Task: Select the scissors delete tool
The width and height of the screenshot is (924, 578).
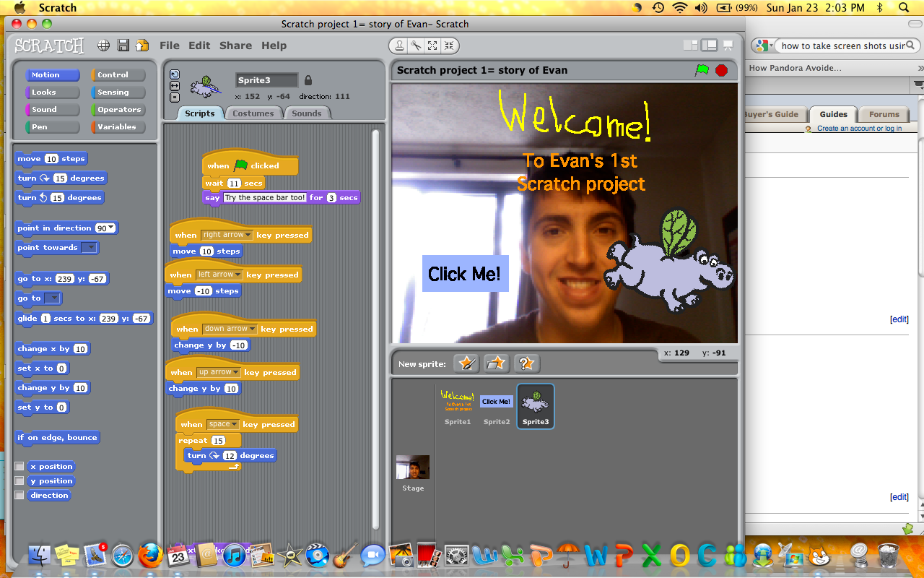Action: point(414,46)
